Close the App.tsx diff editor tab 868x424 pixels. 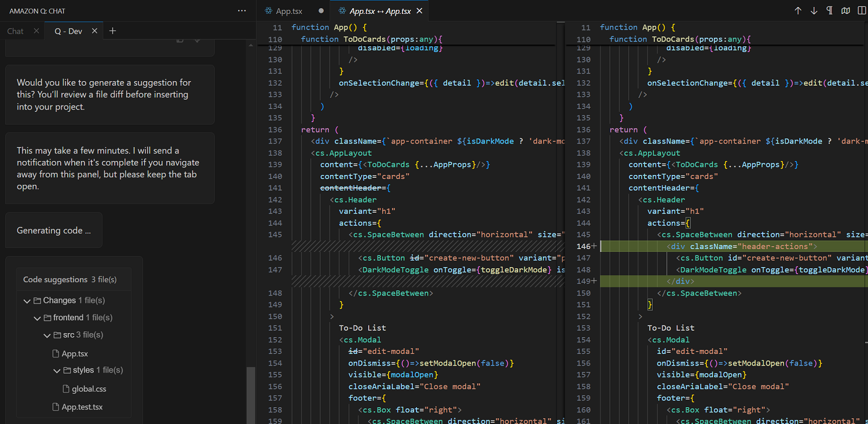(x=419, y=11)
